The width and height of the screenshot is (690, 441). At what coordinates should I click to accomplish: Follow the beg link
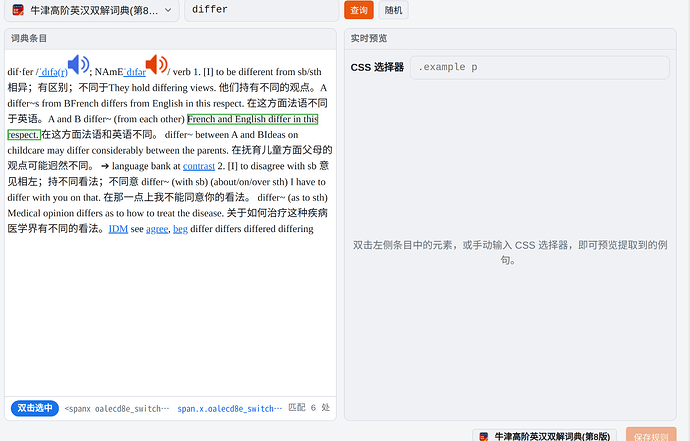point(180,229)
